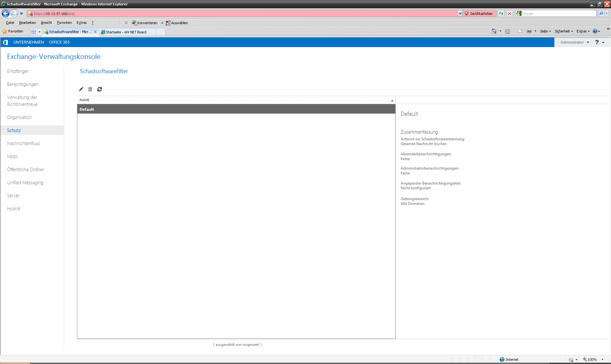Viewport: 611px width, 364px height.
Task: Open the Administrator dropdown menu
Action: coord(575,42)
